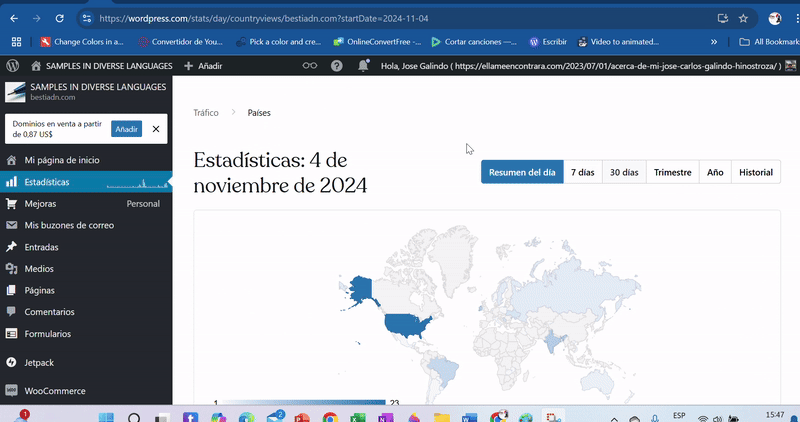Open the Historial tab

point(755,172)
